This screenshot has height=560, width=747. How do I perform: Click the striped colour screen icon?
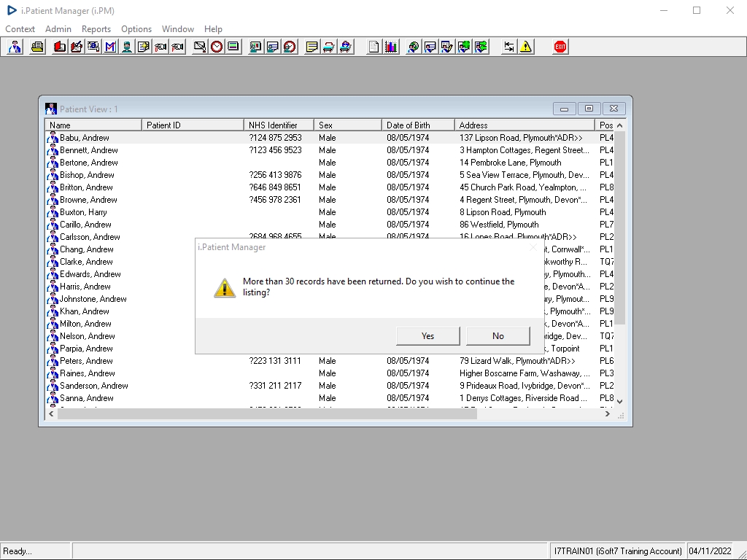click(233, 47)
